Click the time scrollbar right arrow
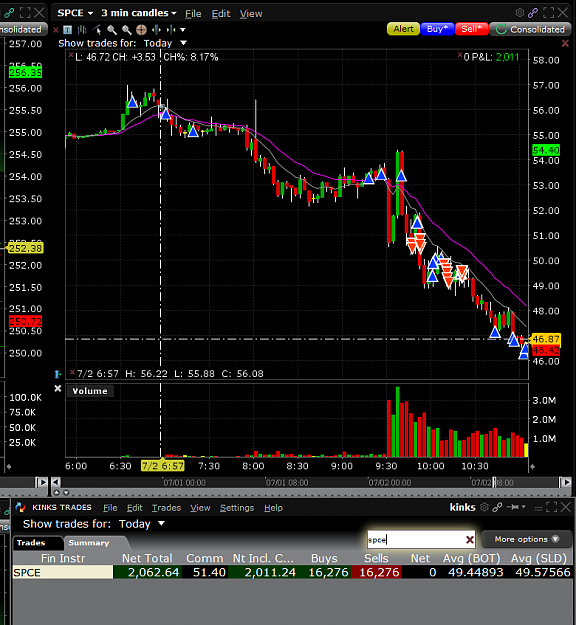The image size is (576, 625). pos(565,482)
